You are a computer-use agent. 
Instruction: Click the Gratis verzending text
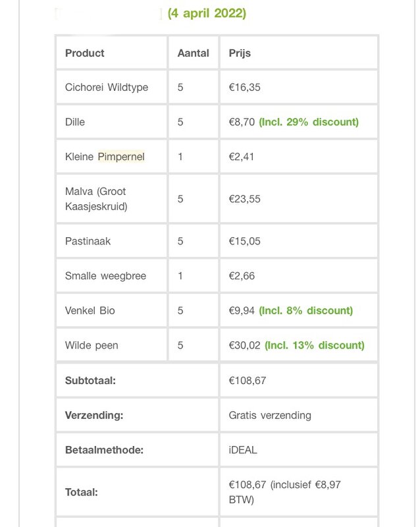(270, 416)
